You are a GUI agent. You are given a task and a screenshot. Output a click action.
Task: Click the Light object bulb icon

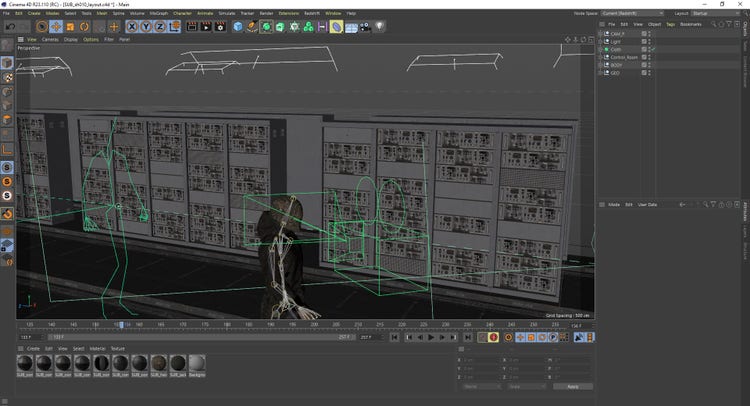point(380,27)
